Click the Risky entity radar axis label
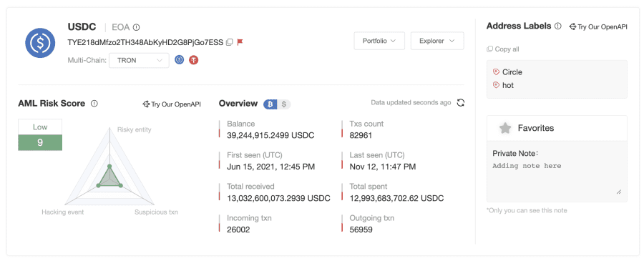Image resolution: width=644 pixels, height=261 pixels. click(x=135, y=129)
